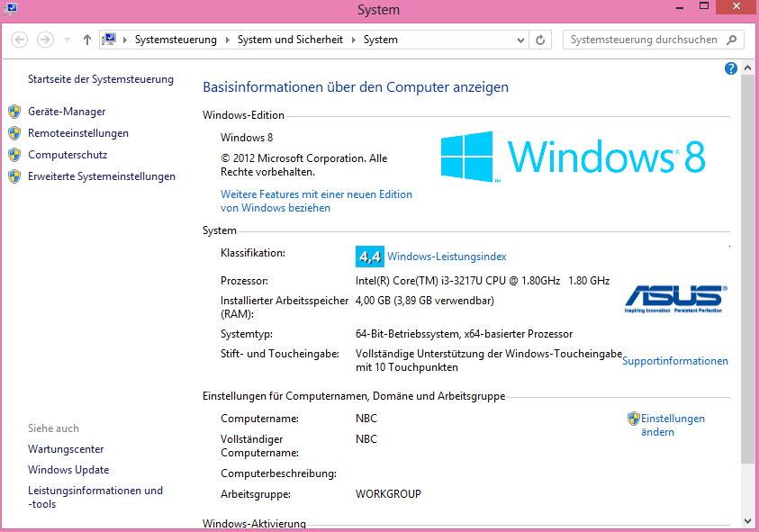Screen dimensions: 759x532
Task: Open Wartungscenter under Siehe auch
Action: (x=66, y=449)
